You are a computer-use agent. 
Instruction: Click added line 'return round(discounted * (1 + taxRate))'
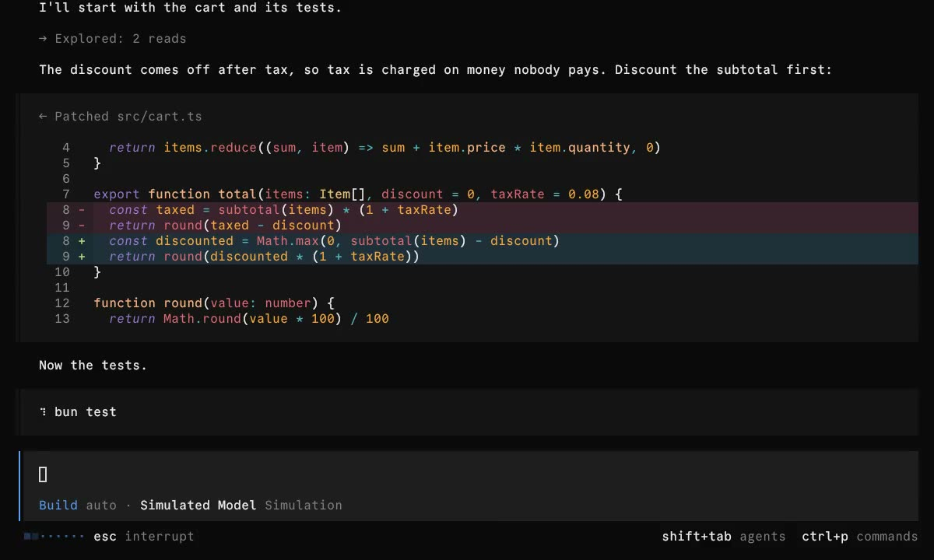(483, 256)
